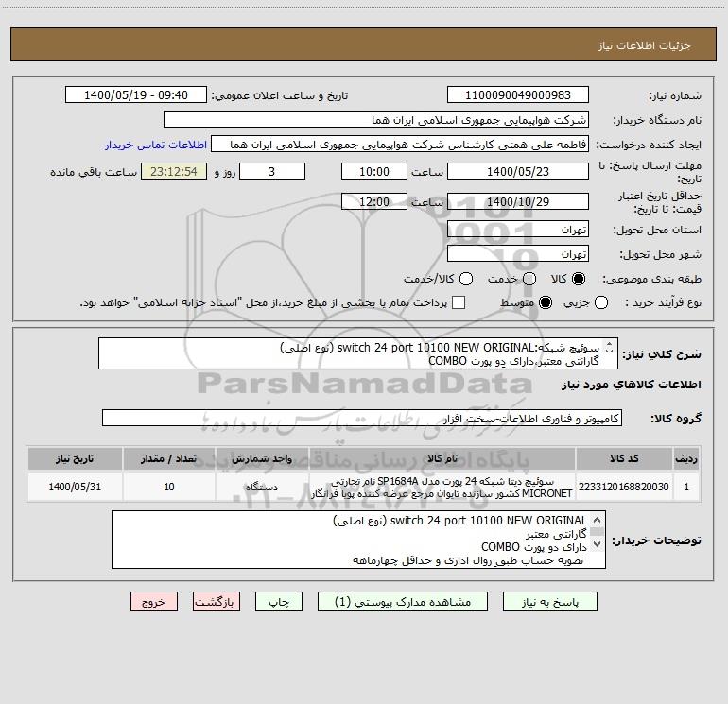Open buyer contact info link
Viewport: 728px width, 704px height.
point(156,145)
